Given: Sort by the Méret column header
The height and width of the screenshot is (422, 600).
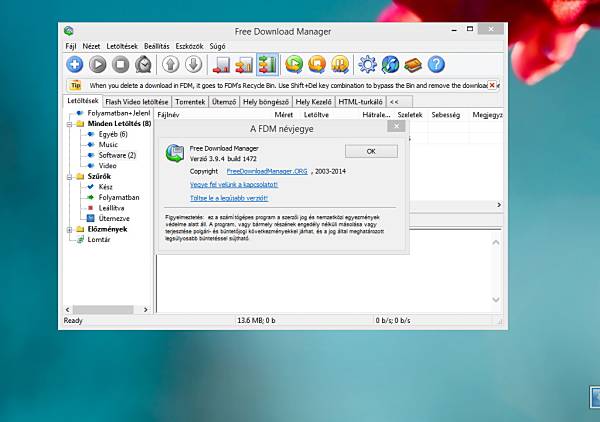Looking at the screenshot, I should point(284,115).
